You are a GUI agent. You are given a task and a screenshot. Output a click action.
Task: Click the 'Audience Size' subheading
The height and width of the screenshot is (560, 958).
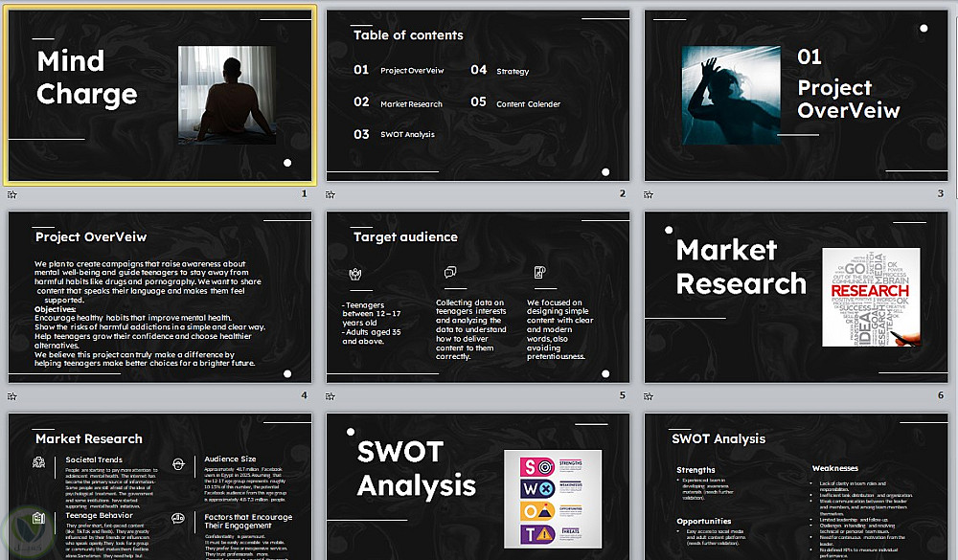230,459
